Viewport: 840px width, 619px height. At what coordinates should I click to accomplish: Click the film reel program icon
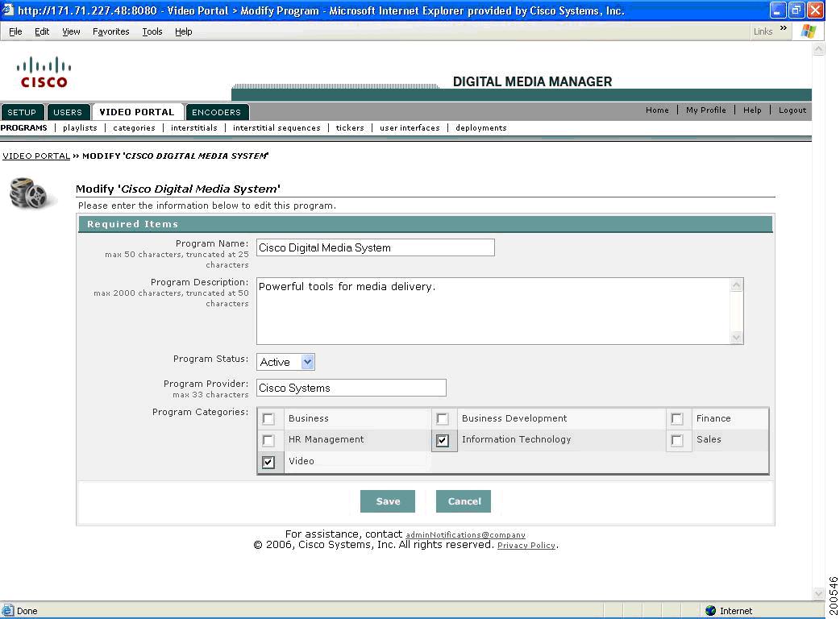pos(31,193)
